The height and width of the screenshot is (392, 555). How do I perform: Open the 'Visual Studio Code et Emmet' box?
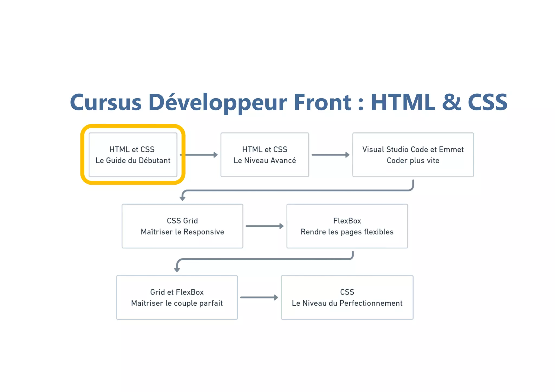click(413, 155)
